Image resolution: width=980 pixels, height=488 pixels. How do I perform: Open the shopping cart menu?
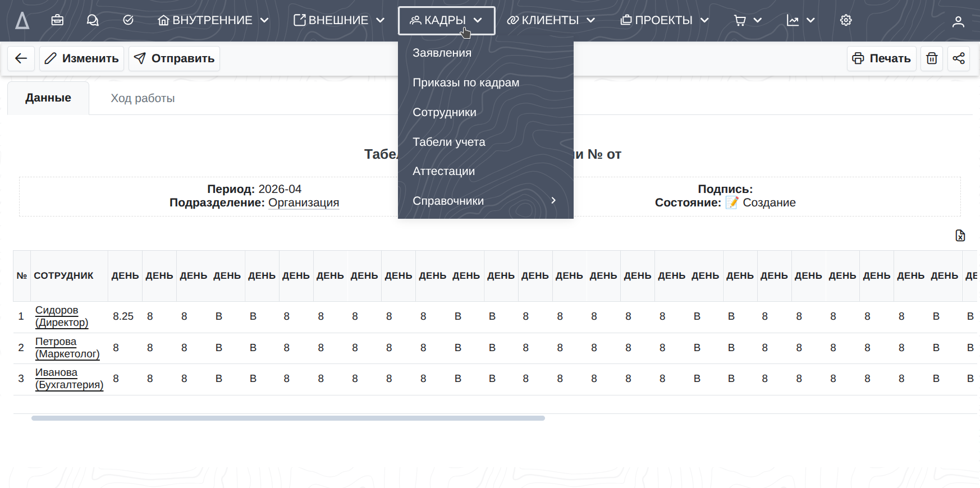click(x=748, y=20)
